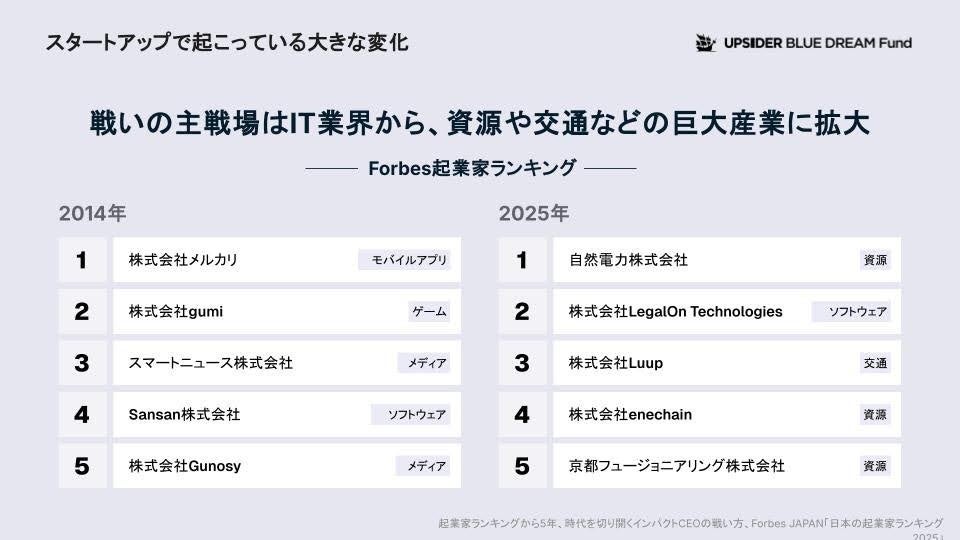Select the 資源 tag next to 自然電力
The width and height of the screenshot is (960, 540).
tap(875, 260)
